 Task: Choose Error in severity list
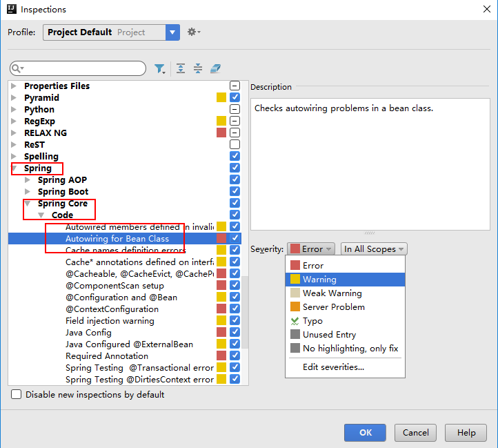345,266
